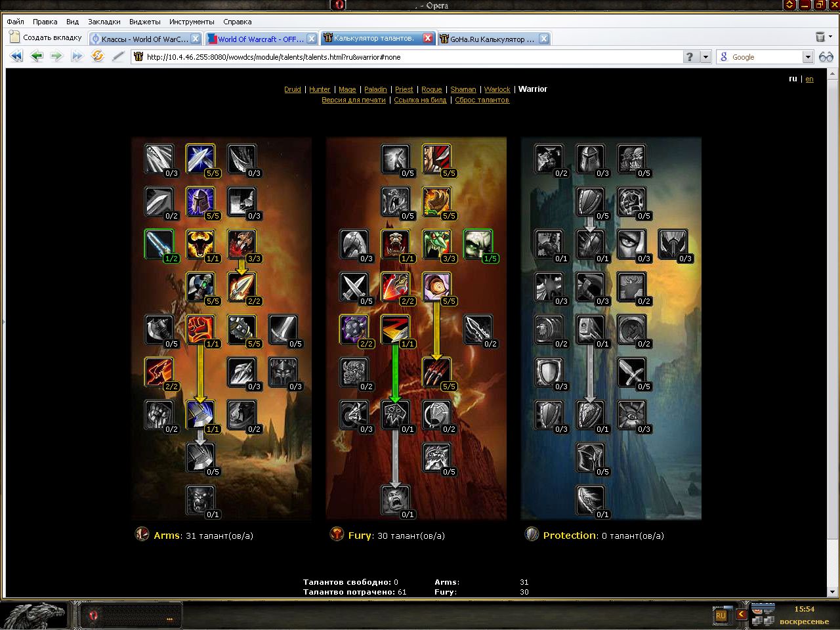This screenshot has height=630, width=840.
Task: Click inside the Google search field
Action: [765, 57]
